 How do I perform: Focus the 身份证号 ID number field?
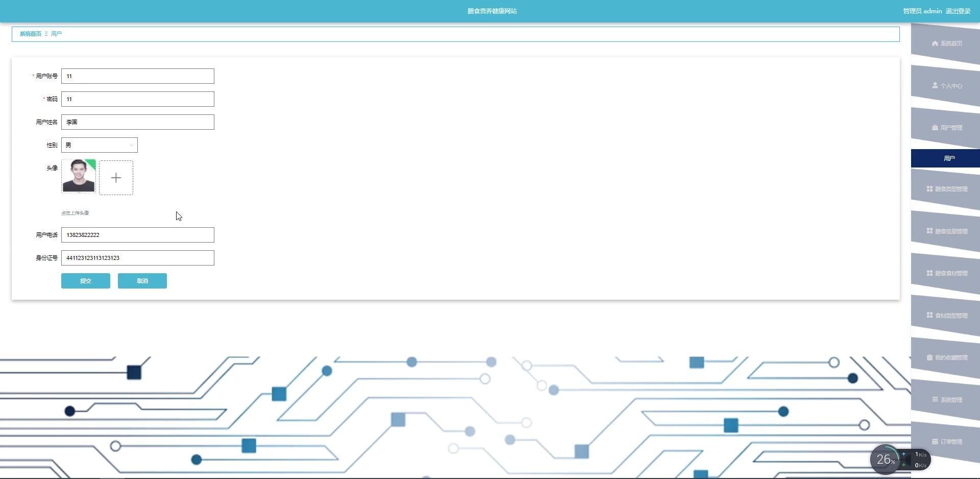click(x=138, y=258)
